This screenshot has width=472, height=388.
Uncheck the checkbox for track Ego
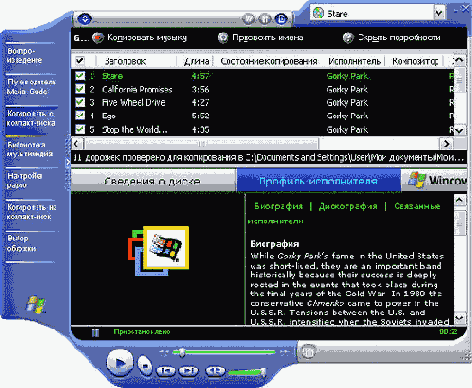(x=80, y=115)
